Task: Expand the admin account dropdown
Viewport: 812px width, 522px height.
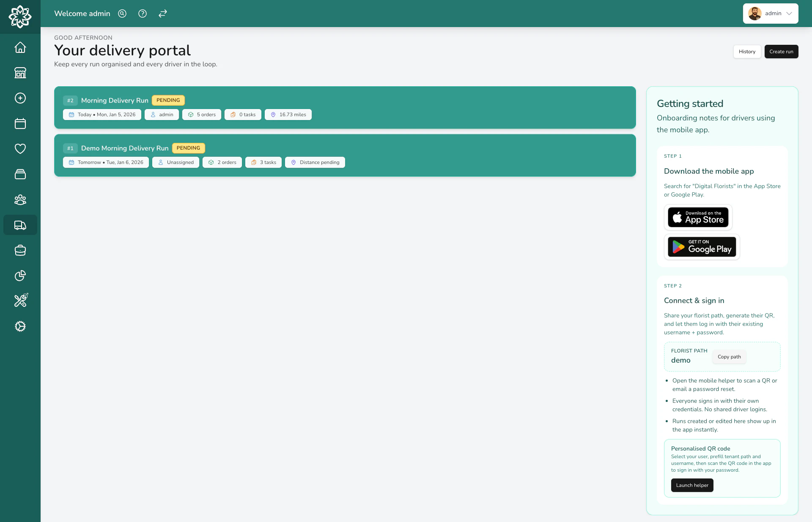Action: coord(770,14)
